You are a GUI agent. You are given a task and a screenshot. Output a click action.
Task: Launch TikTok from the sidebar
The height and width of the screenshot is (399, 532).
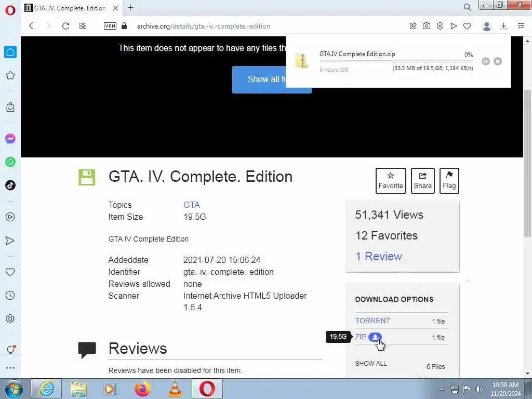click(x=10, y=185)
